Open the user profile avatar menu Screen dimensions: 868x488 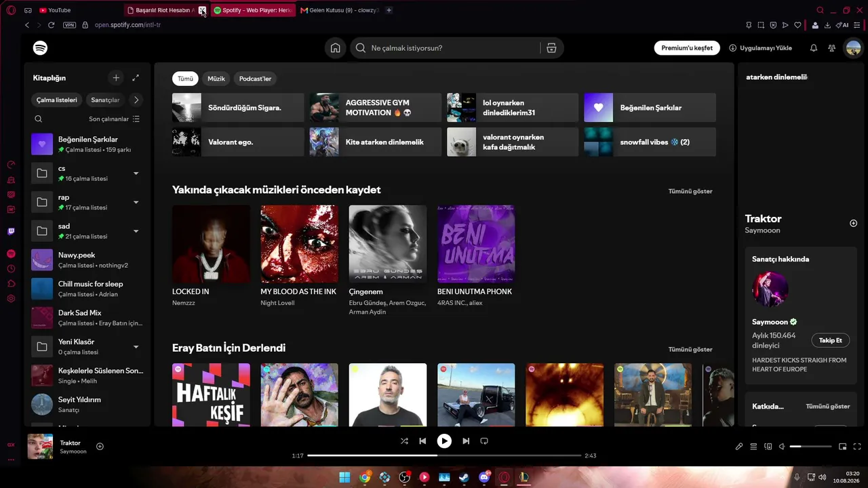[853, 48]
